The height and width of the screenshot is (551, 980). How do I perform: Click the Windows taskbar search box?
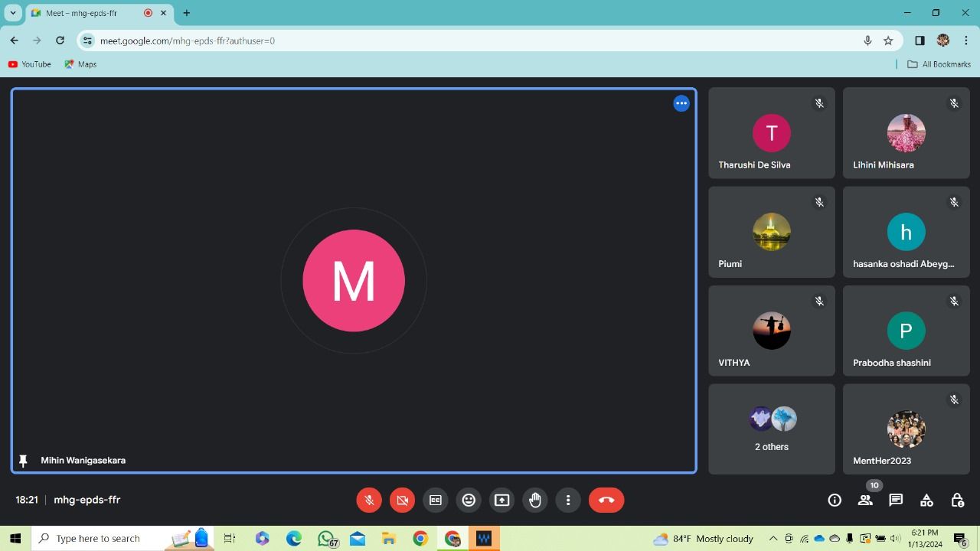click(98, 538)
